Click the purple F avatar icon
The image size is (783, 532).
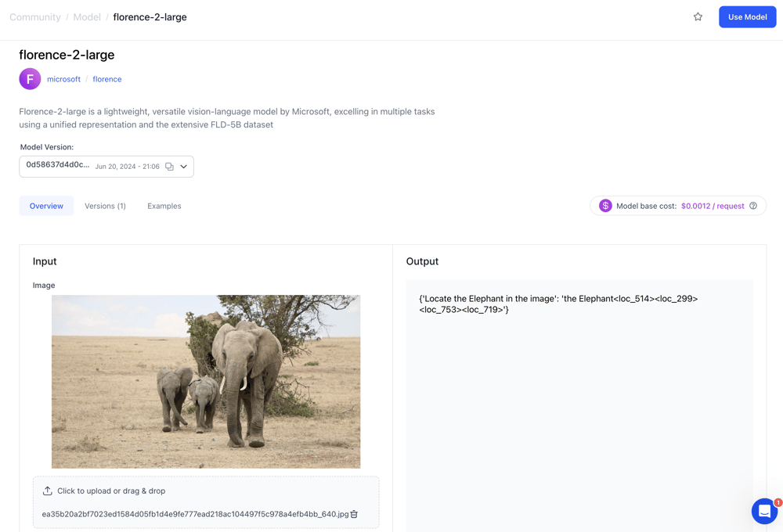30,79
